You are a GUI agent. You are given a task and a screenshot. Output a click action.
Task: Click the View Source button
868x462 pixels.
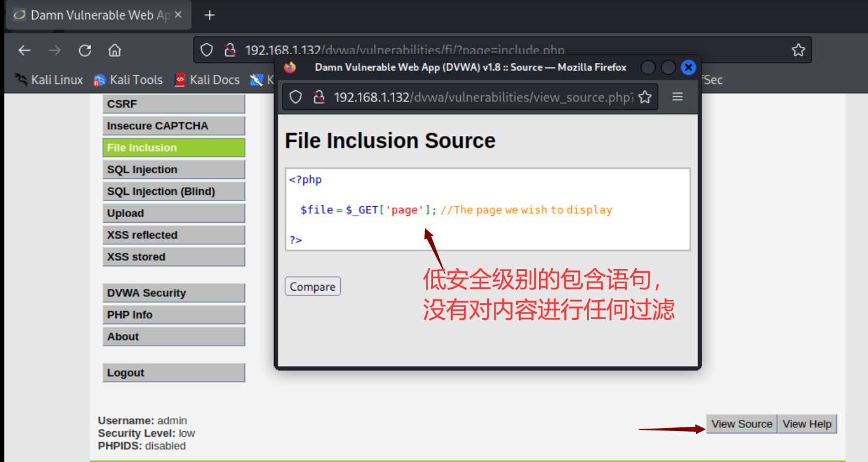pos(742,424)
